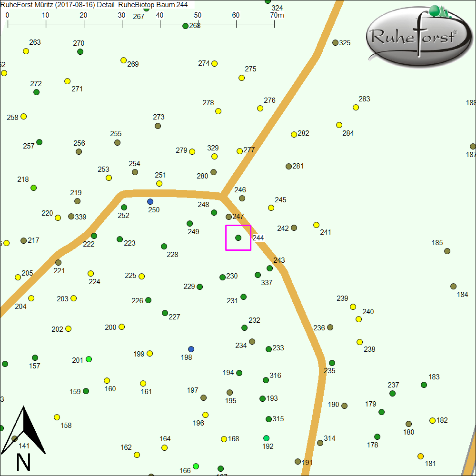Click the yellow marker for tree 283
476x476 pixels.
(356, 107)
